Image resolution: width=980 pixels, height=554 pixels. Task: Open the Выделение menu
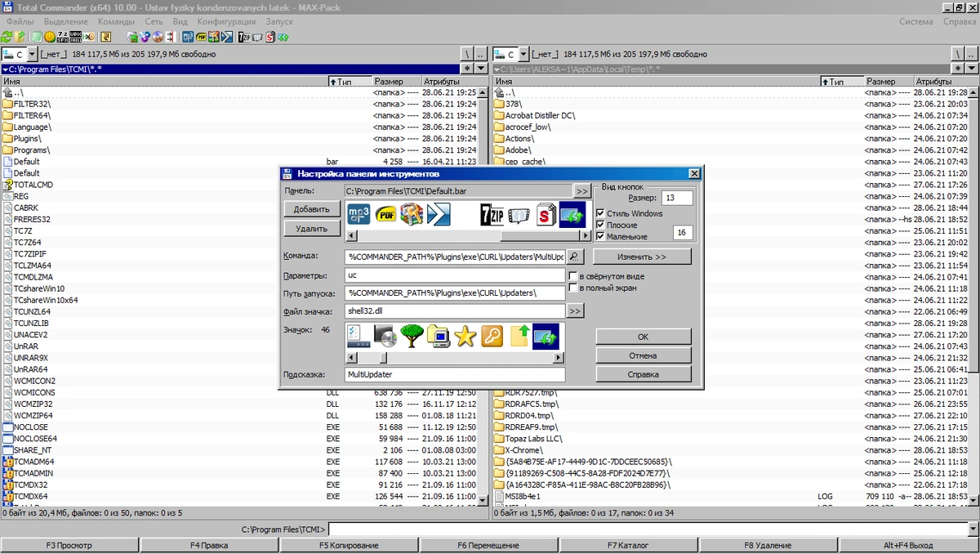click(65, 21)
